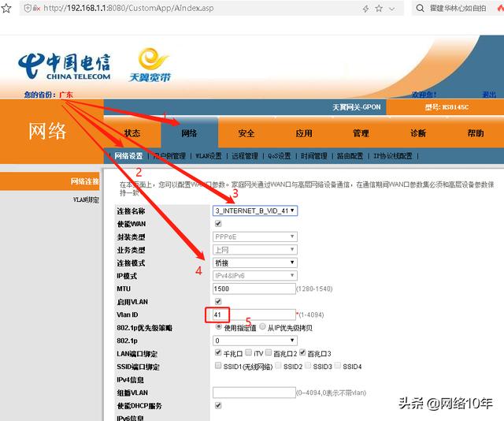Open the 管理 main tab
504x421 pixels.
(361, 133)
